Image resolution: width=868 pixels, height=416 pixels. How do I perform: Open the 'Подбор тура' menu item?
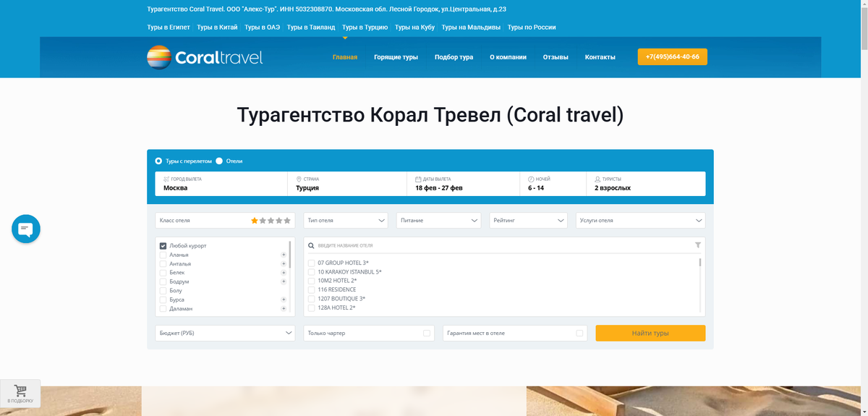(x=454, y=57)
